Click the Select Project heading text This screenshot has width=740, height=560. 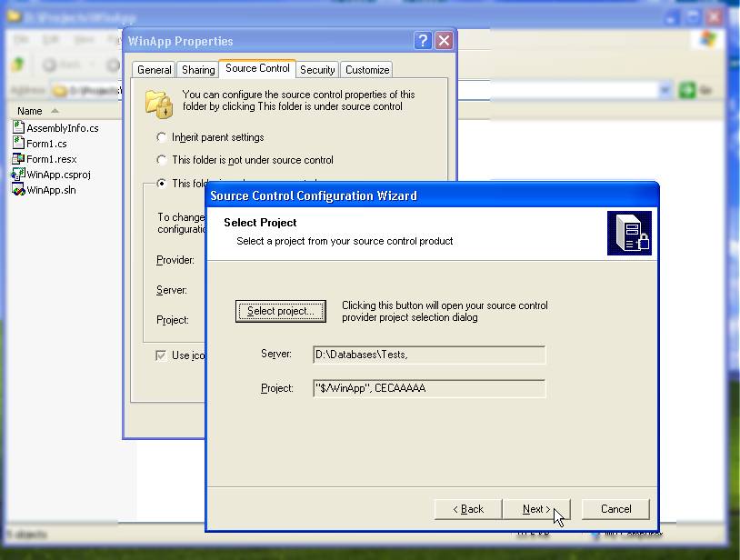point(260,223)
